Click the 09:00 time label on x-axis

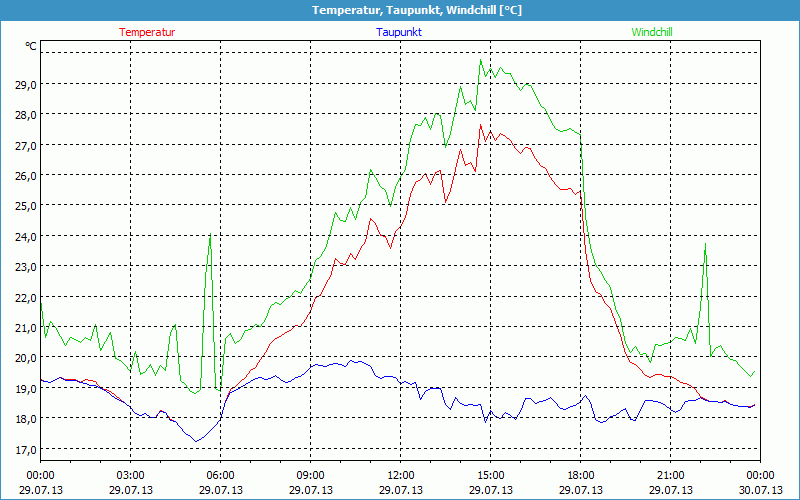310,476
